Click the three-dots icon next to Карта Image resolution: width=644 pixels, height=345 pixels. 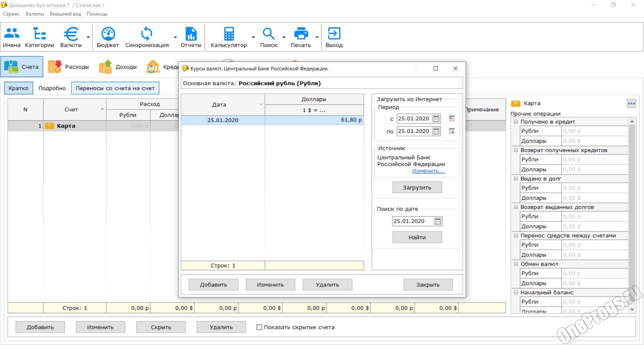631,103
